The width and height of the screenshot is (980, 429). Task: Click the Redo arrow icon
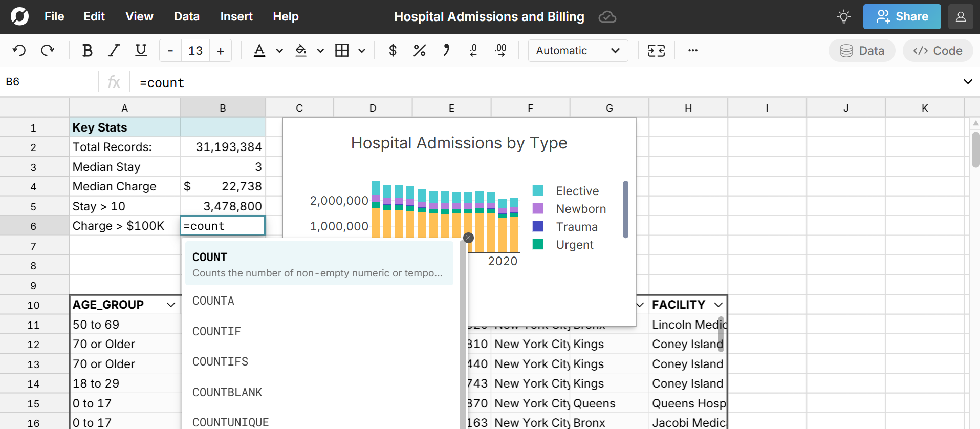[48, 50]
